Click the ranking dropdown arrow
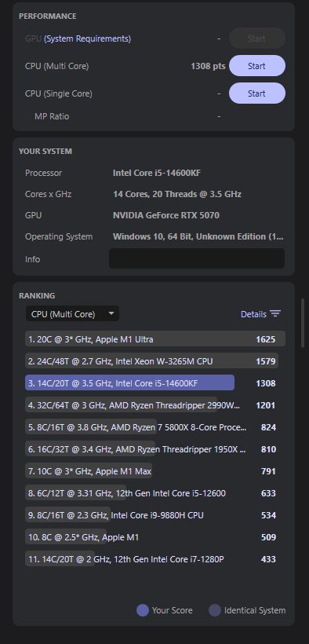This screenshot has width=309, height=644. tap(111, 313)
